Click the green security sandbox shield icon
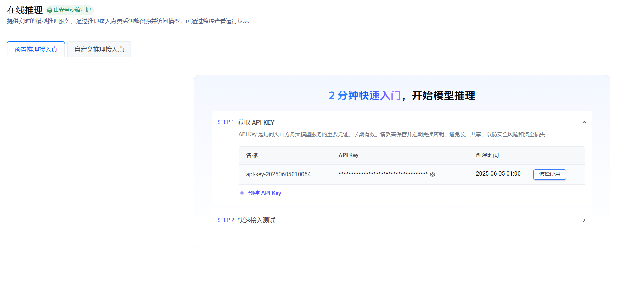 50,10
